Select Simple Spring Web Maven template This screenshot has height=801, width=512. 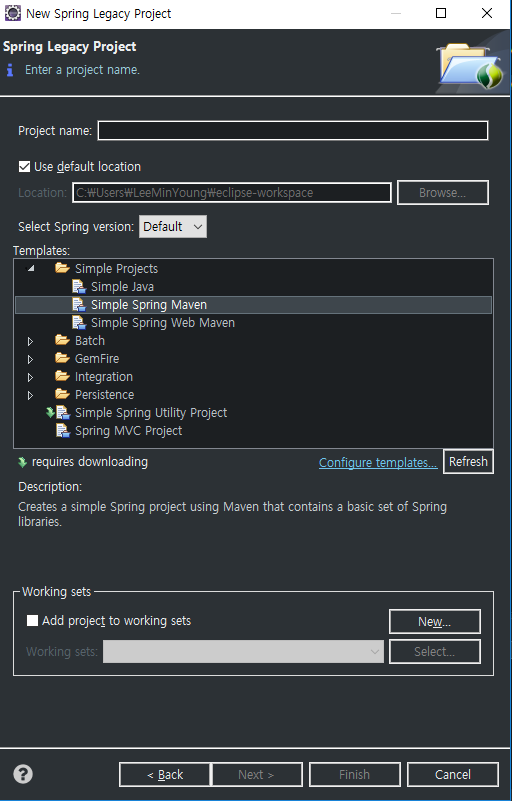[162, 322]
